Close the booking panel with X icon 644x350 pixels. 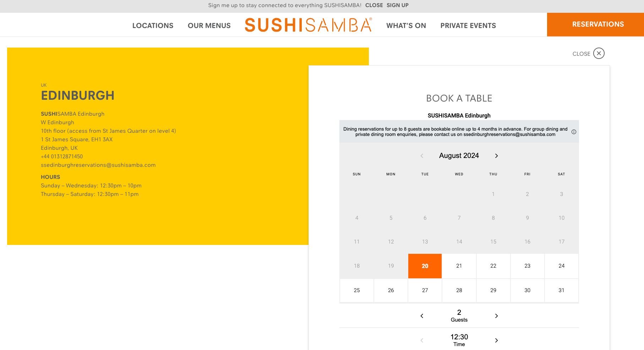tap(599, 53)
